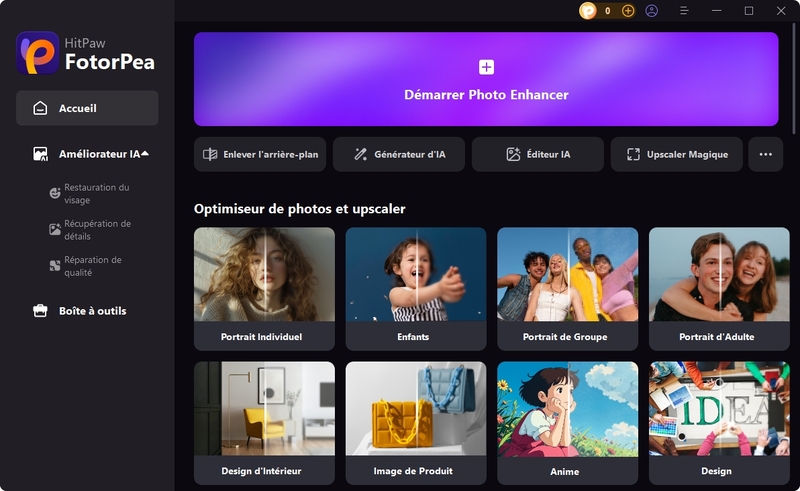Click the home icon beside Accueil
The image size is (800, 491).
(x=40, y=108)
